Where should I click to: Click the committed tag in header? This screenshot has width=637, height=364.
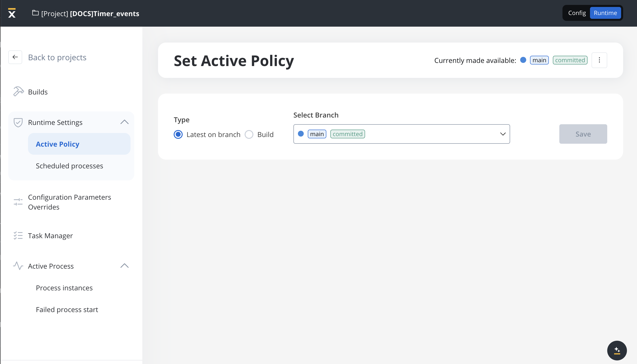click(x=570, y=60)
